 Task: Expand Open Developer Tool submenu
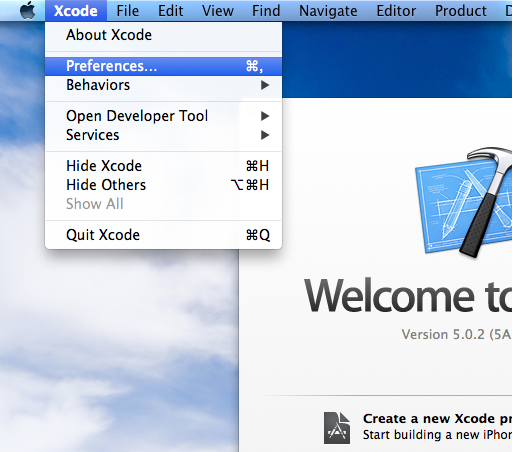click(x=163, y=116)
